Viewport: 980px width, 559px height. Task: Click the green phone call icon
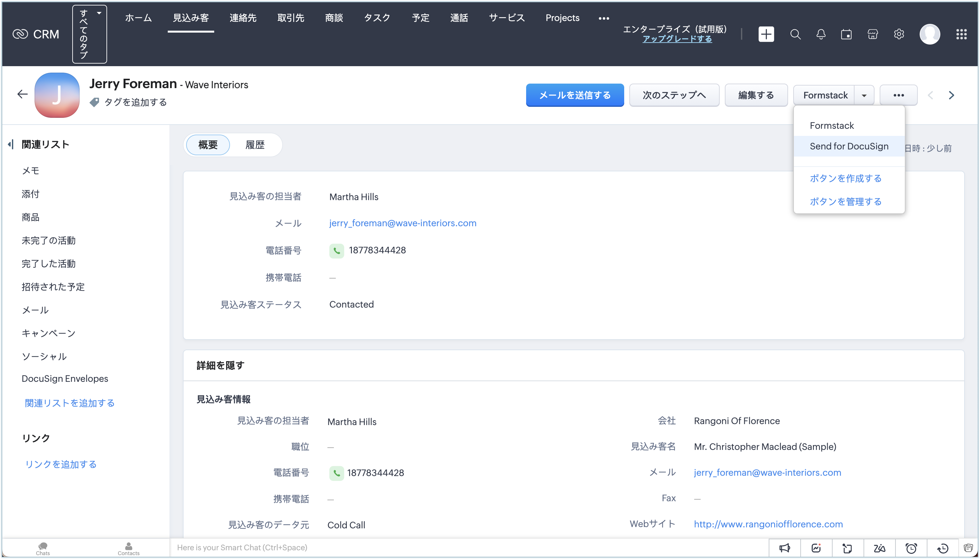pos(336,251)
